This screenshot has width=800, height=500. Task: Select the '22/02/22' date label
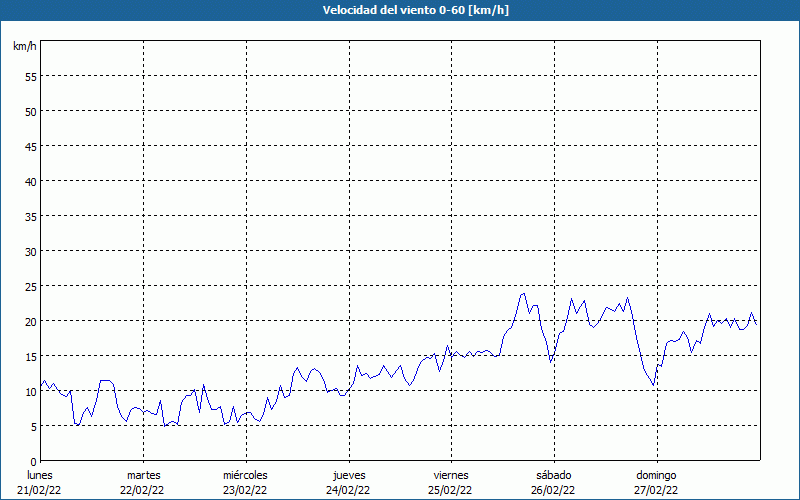(142, 490)
